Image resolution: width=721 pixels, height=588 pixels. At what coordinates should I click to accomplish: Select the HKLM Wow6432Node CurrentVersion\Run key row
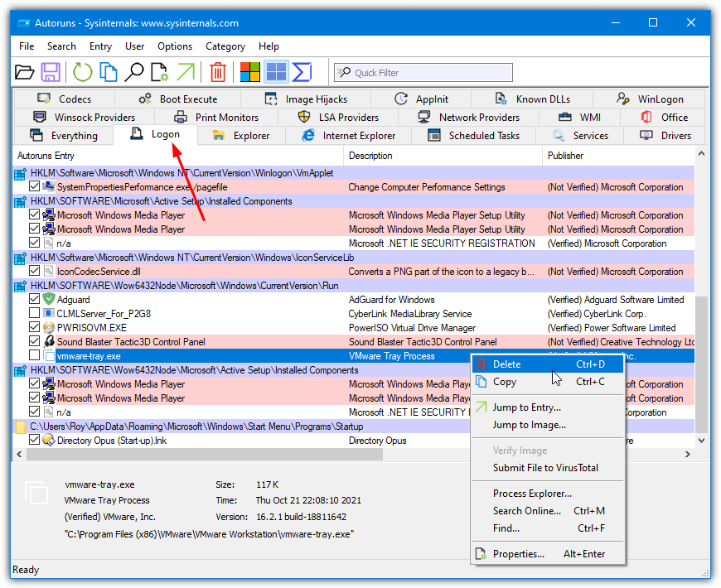(x=354, y=285)
